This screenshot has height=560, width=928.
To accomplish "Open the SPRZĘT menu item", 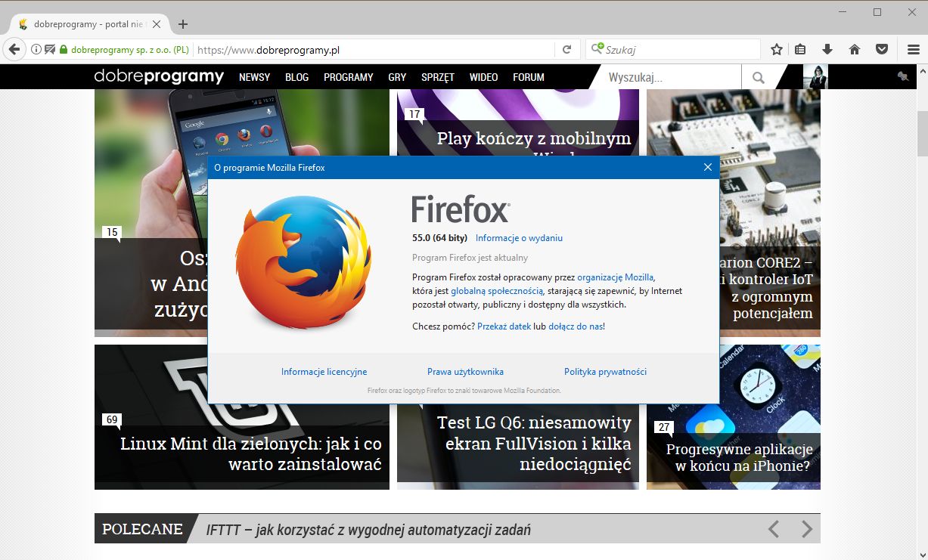I will pos(438,77).
